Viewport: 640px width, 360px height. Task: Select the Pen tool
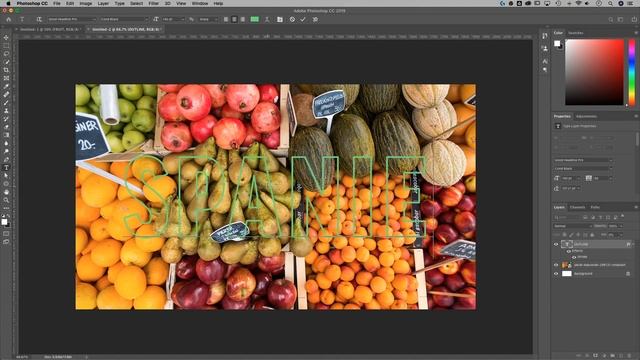6,160
